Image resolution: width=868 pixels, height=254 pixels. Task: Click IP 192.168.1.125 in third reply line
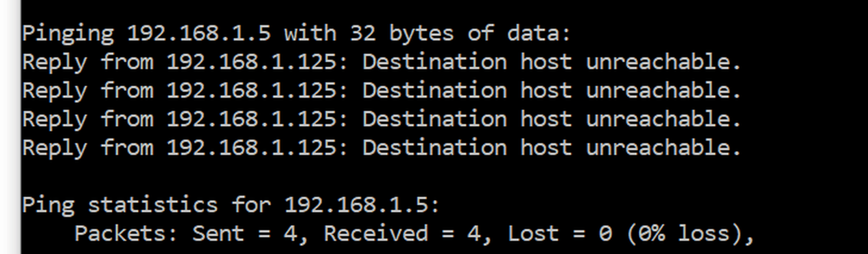click(251, 120)
